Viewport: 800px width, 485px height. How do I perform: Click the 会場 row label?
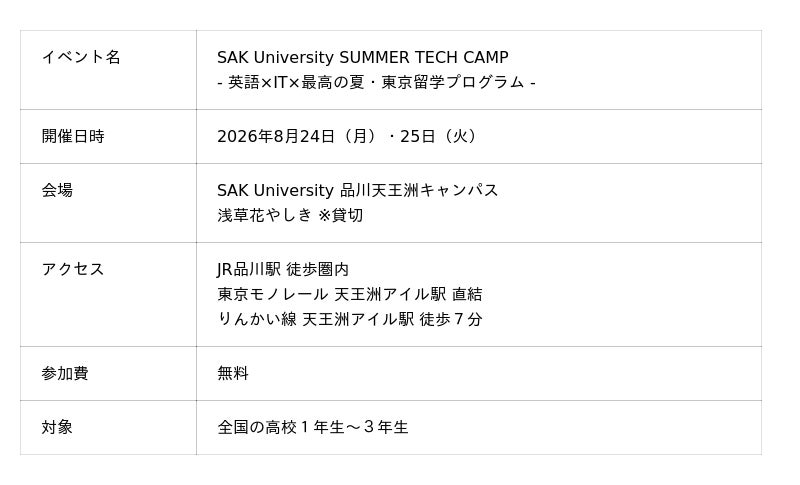(57, 190)
